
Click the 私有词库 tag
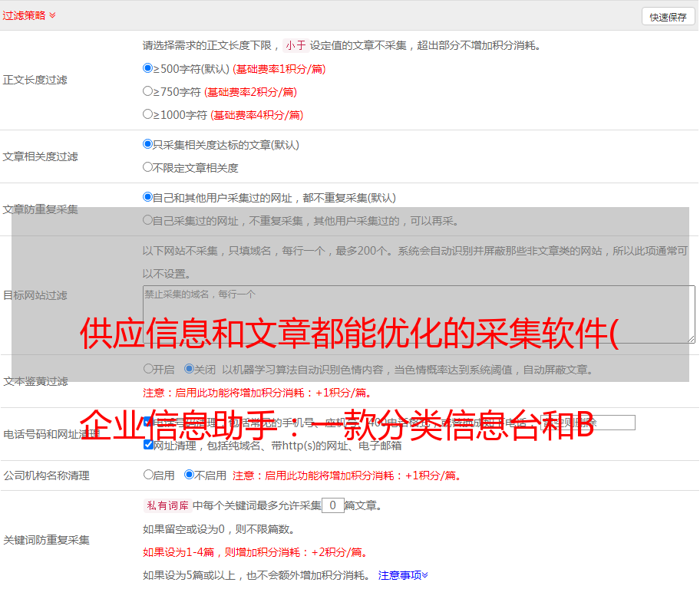pyautogui.click(x=168, y=505)
